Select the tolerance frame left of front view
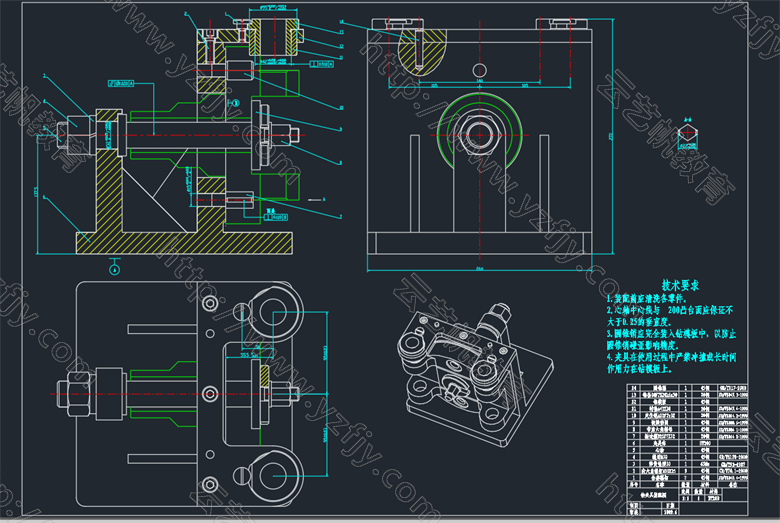780x523 pixels. click(121, 83)
